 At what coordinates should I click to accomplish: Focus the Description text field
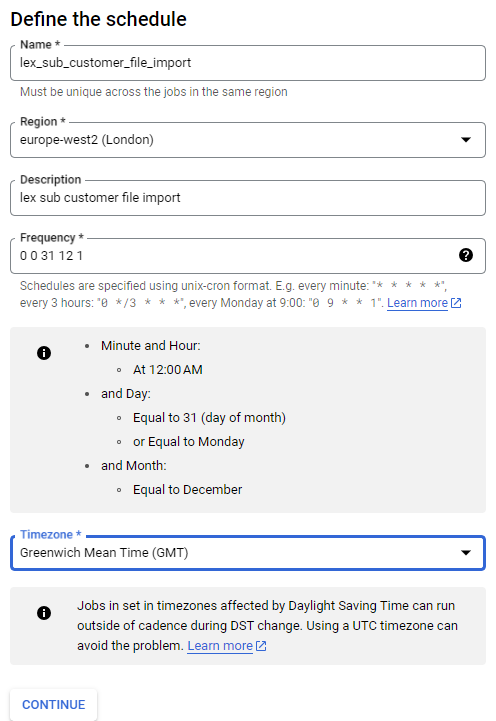[248, 198]
